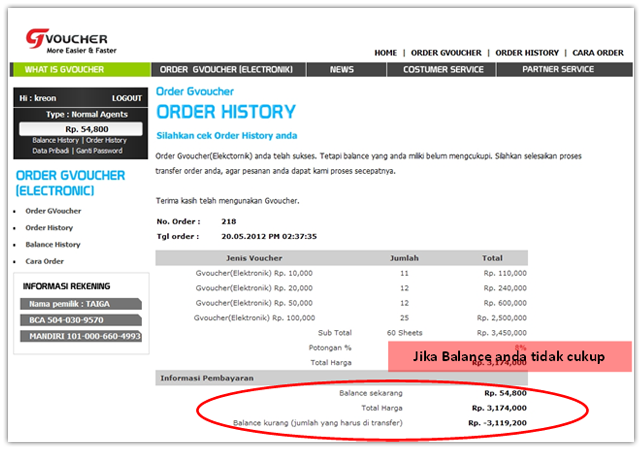Select the WHAT IS GVOUCHER menu tab

point(80,69)
